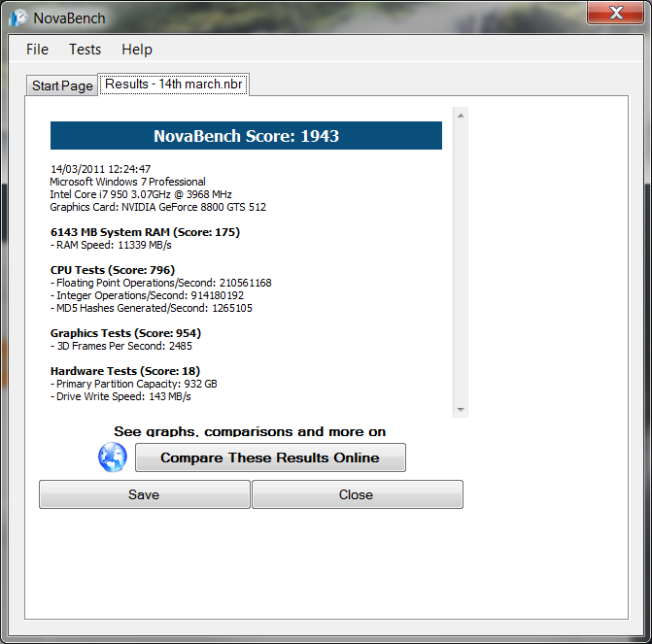The height and width of the screenshot is (644, 652).
Task: Click Floating Point Operations/Second value line
Action: click(161, 283)
